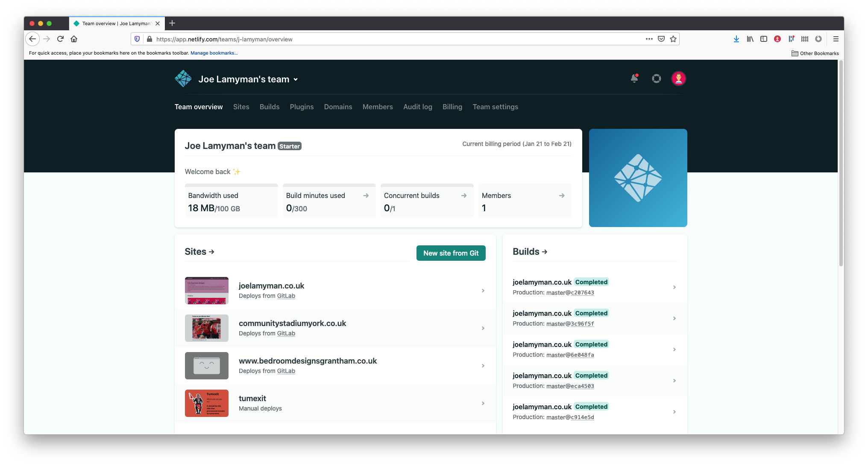Click Manage bookmarks link
Viewport: 868px width, 466px height.
click(214, 53)
